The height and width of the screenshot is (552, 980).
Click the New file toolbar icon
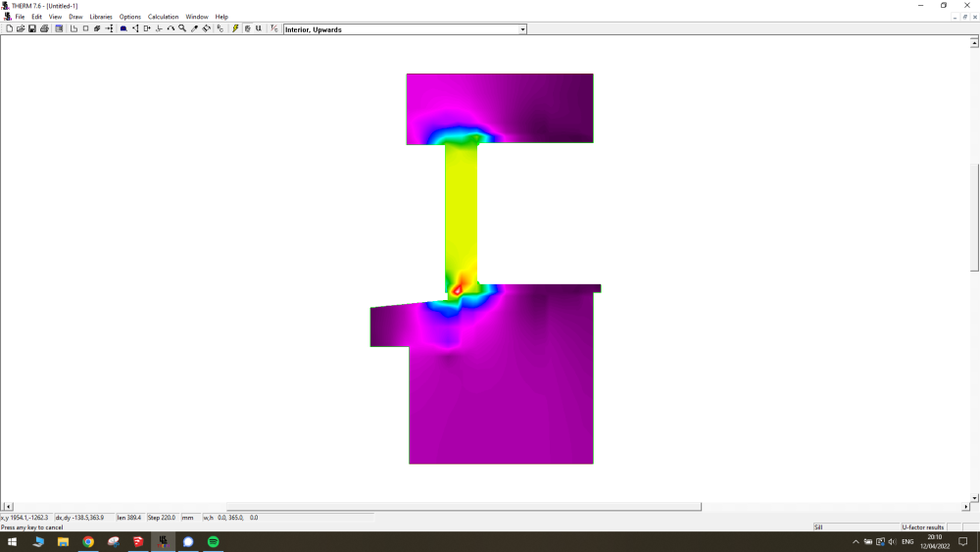click(x=10, y=28)
